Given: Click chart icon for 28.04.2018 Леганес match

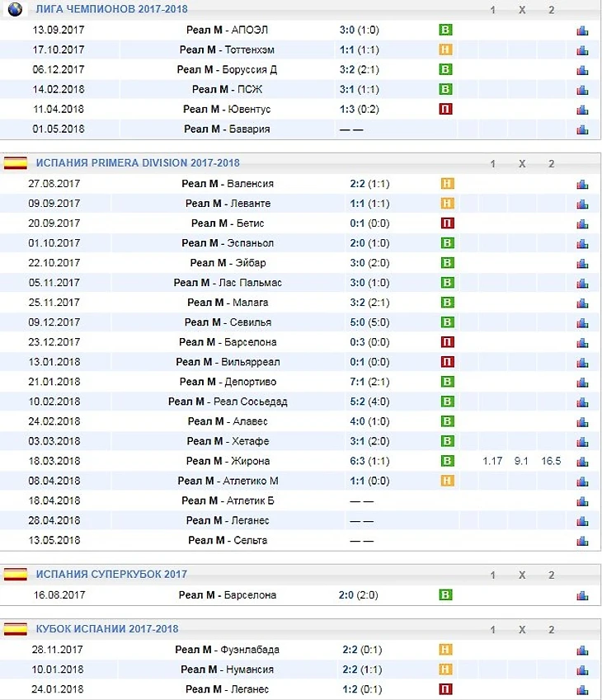Looking at the screenshot, I should pos(582,520).
